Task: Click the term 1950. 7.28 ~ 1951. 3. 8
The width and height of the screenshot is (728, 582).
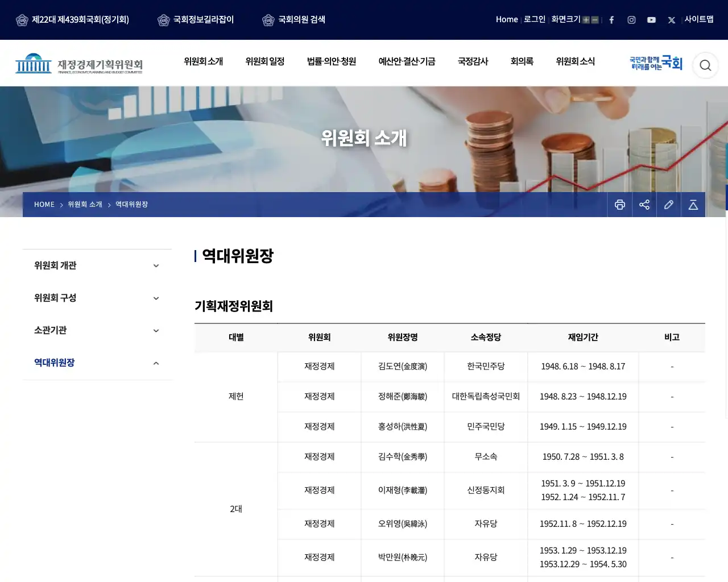Action: [x=583, y=457]
